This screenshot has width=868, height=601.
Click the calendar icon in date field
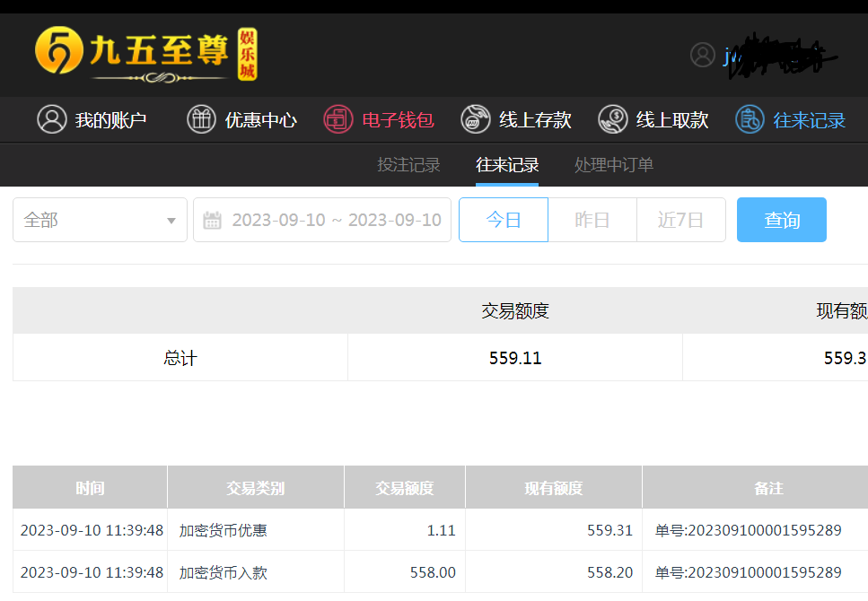point(212,221)
